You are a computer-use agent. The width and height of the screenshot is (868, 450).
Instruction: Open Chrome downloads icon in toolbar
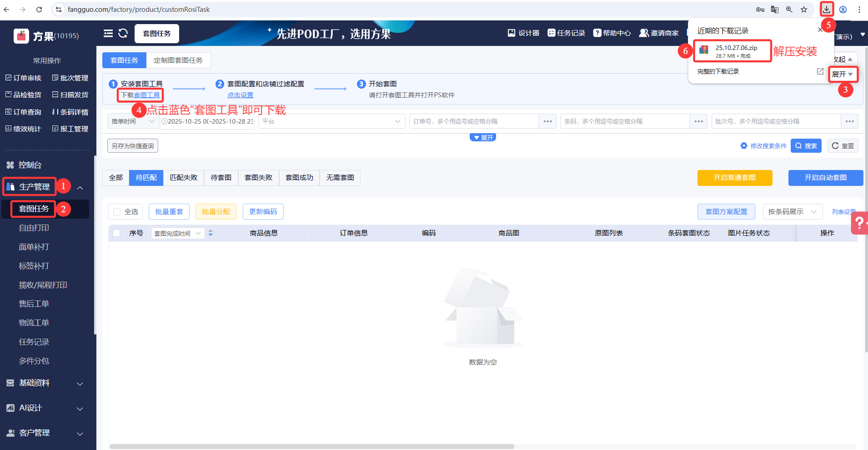point(826,9)
